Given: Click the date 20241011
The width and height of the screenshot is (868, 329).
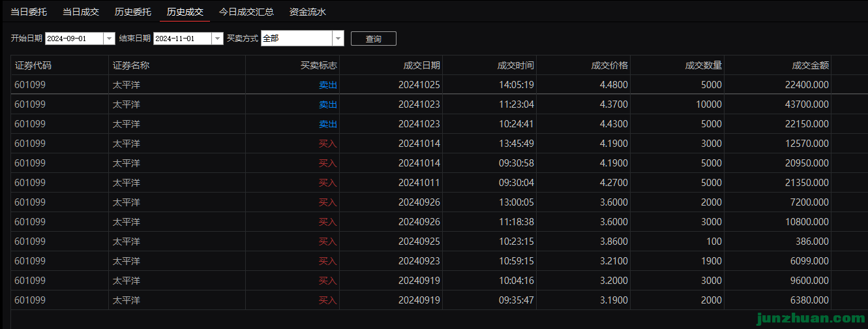Looking at the screenshot, I should (419, 183).
